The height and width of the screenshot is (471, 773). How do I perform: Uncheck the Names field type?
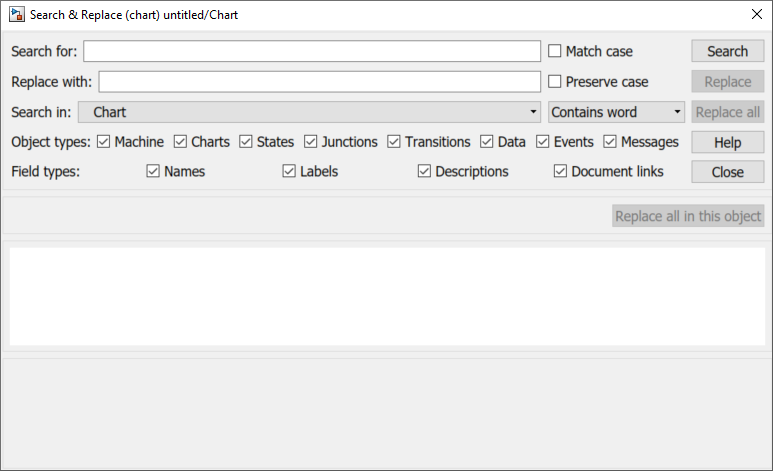153,172
